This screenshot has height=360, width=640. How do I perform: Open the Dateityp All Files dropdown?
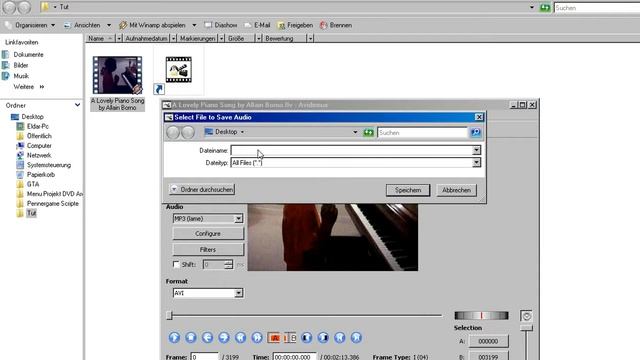coord(476,162)
